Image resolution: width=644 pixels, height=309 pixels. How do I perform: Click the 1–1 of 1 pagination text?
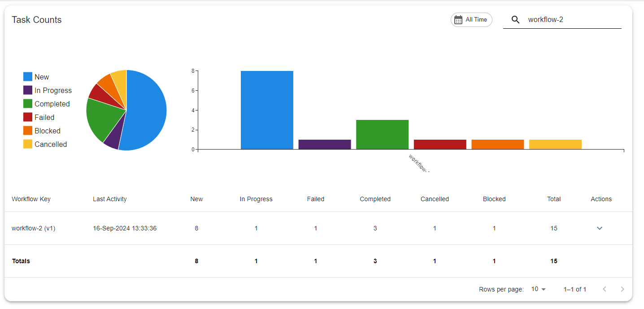click(x=575, y=289)
